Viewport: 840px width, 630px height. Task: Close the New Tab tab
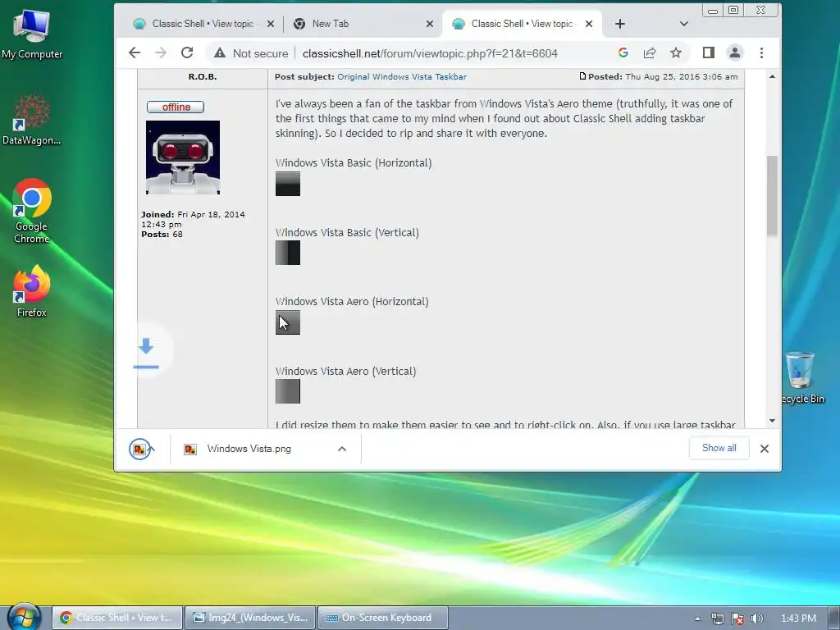[430, 24]
